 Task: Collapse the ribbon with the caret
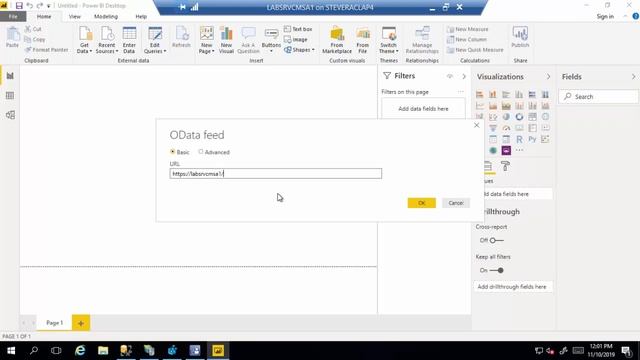click(625, 16)
